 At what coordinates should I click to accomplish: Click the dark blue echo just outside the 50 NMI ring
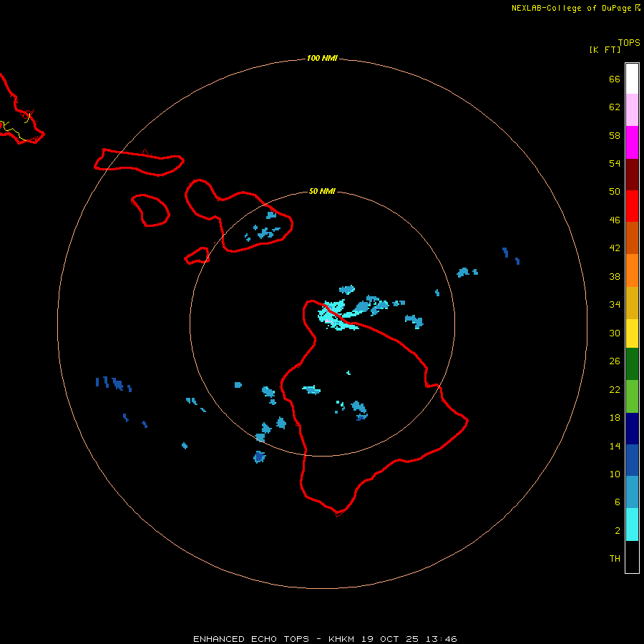260,457
